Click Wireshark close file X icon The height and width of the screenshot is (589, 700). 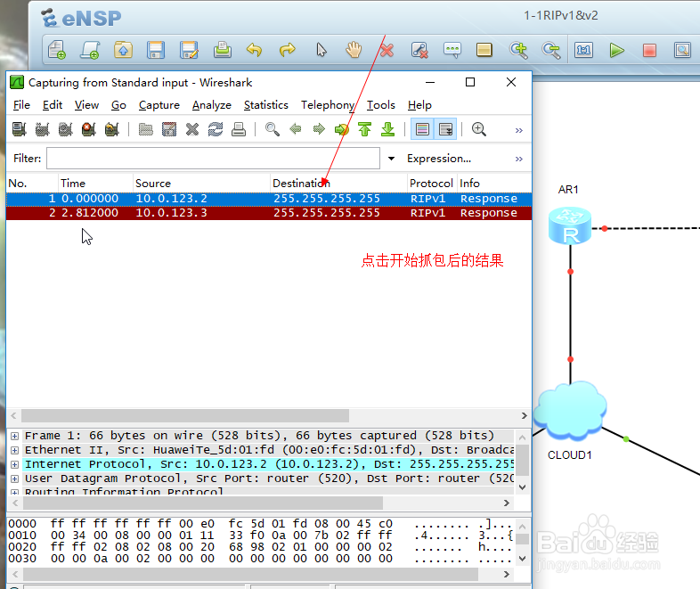pos(192,129)
